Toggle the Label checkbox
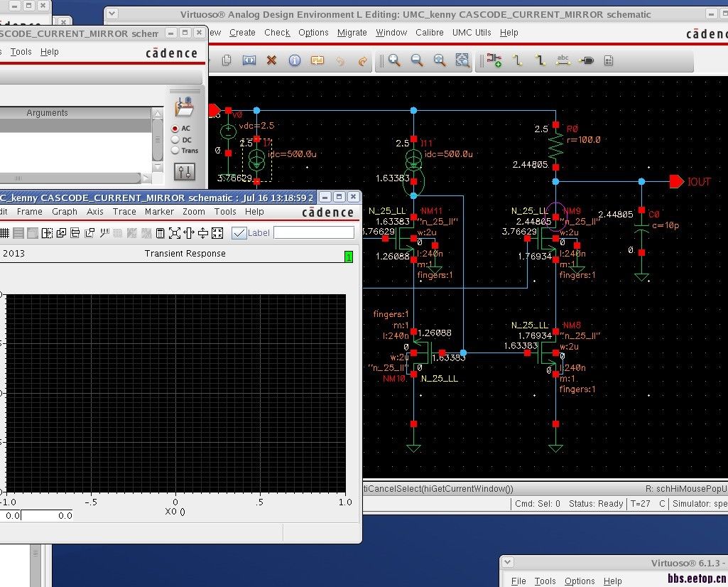Image resolution: width=728 pixels, height=587 pixels. [x=239, y=233]
